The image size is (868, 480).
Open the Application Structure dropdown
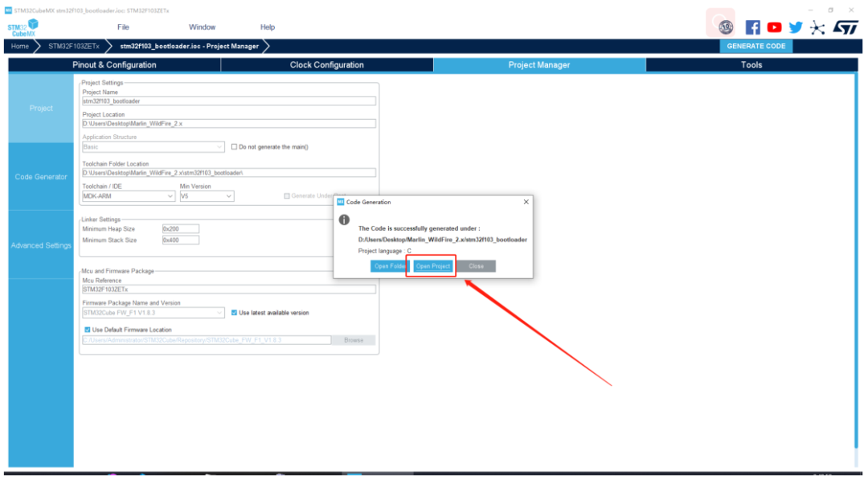pyautogui.click(x=153, y=146)
